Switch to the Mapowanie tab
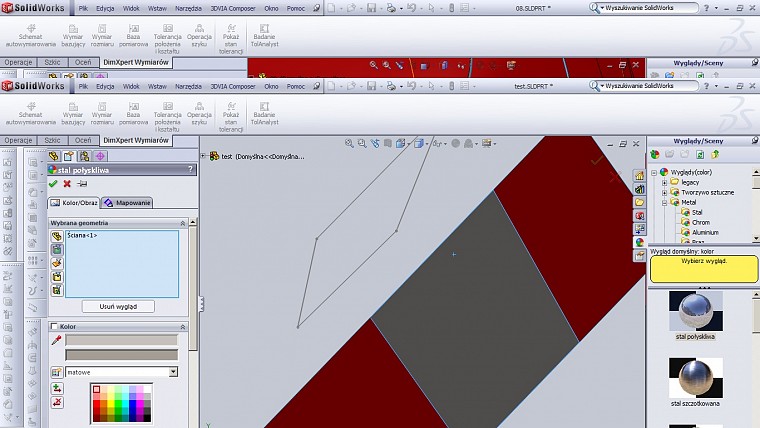The height and width of the screenshot is (428, 760). tap(127, 203)
